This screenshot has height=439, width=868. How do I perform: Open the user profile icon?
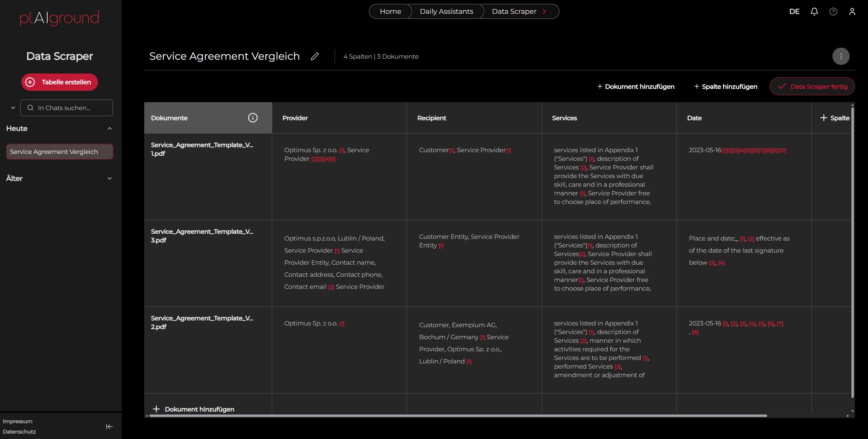[852, 12]
